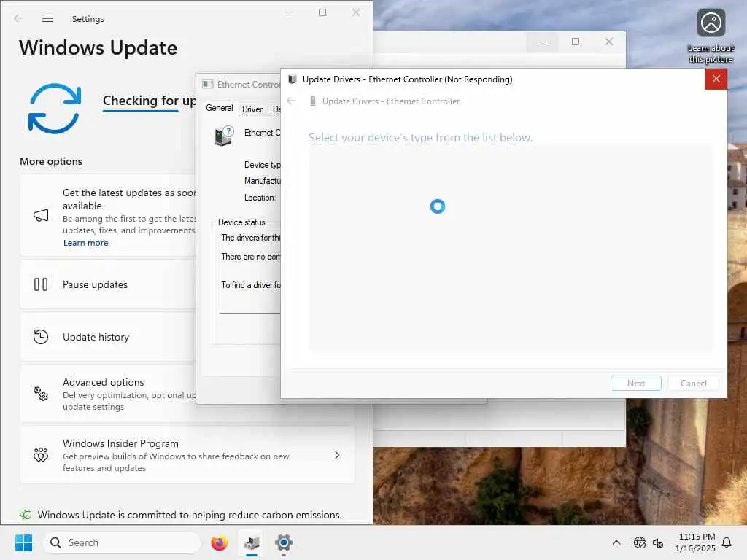The height and width of the screenshot is (560, 747).
Task: Click the Windows Insider Program hearts icon
Action: (x=41, y=455)
